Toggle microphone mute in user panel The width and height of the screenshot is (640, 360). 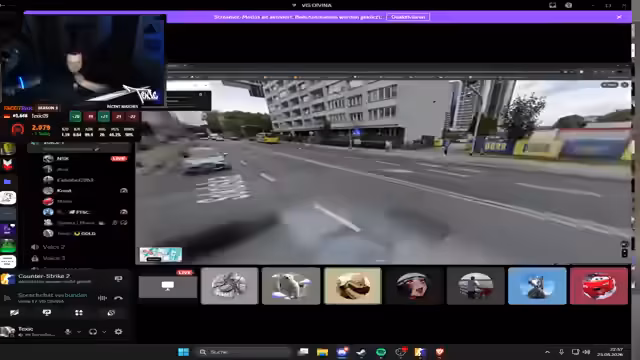pyautogui.click(x=68, y=332)
